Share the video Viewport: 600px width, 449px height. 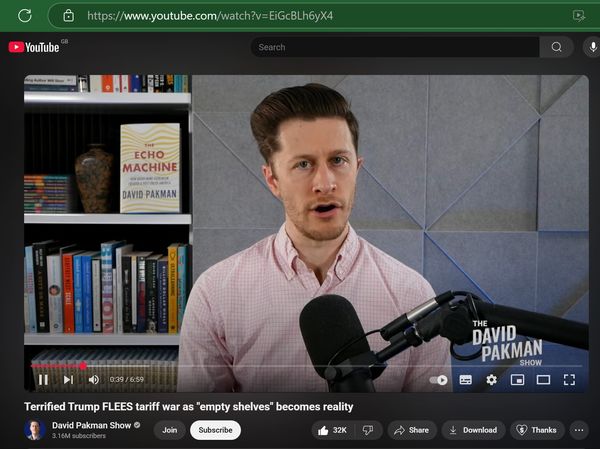[x=412, y=430]
